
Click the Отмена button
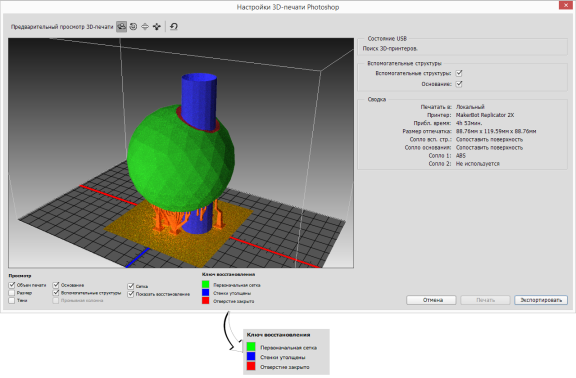[431, 300]
